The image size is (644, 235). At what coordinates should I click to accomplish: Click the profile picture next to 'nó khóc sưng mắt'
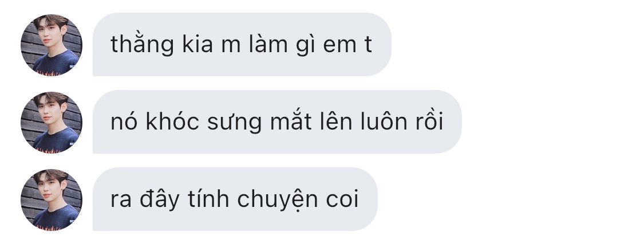pos(52,122)
